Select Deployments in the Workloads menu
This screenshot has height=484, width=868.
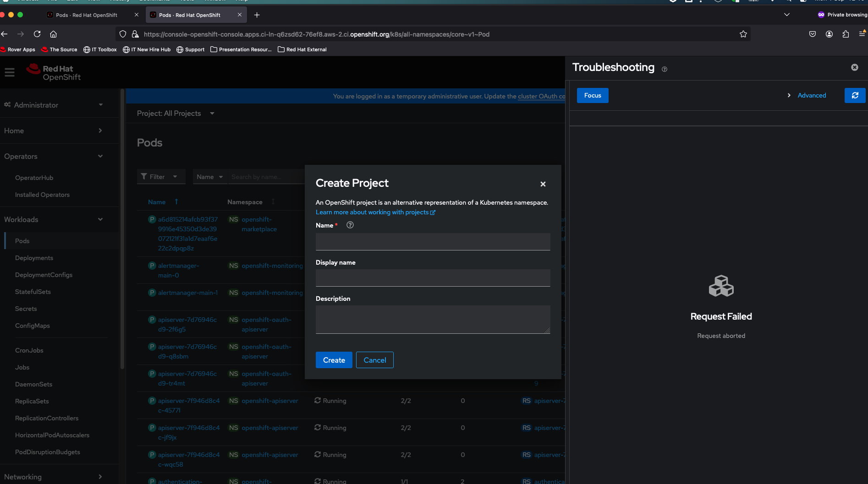click(x=34, y=258)
